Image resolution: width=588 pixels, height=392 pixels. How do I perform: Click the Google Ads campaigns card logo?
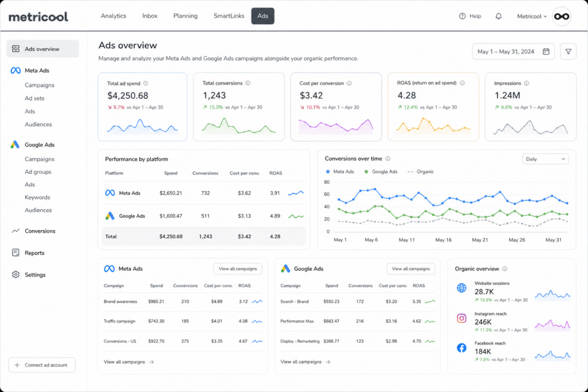point(285,269)
